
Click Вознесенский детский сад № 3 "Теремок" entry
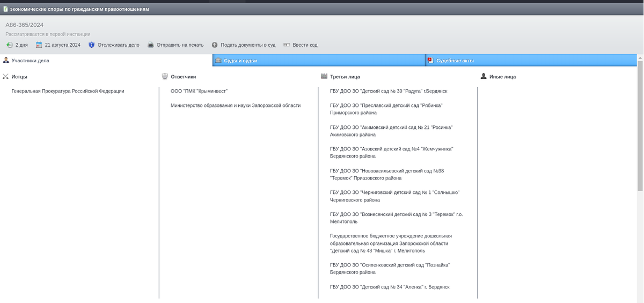396,218
